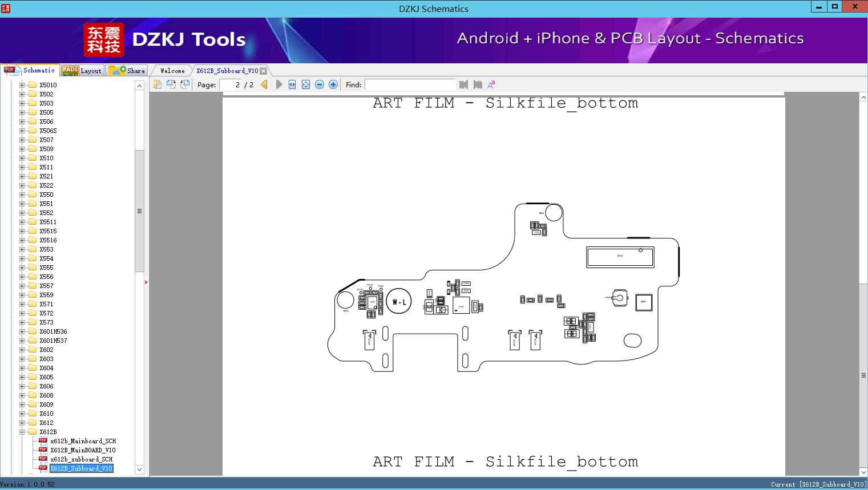Switch to the PADS Layout tab

pos(82,70)
